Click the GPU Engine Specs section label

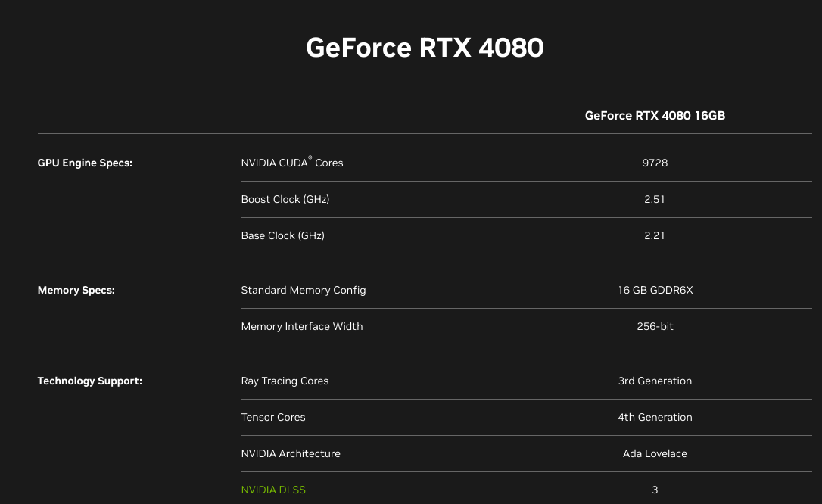point(85,163)
